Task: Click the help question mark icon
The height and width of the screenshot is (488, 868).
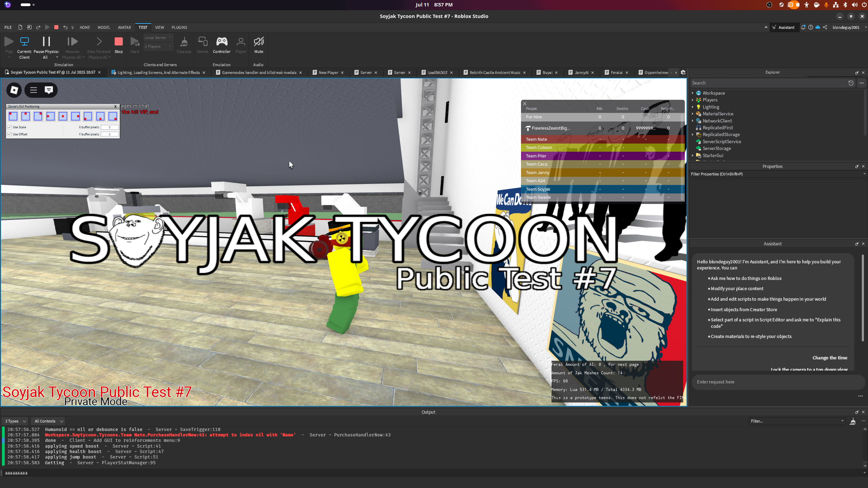Action: [x=811, y=27]
